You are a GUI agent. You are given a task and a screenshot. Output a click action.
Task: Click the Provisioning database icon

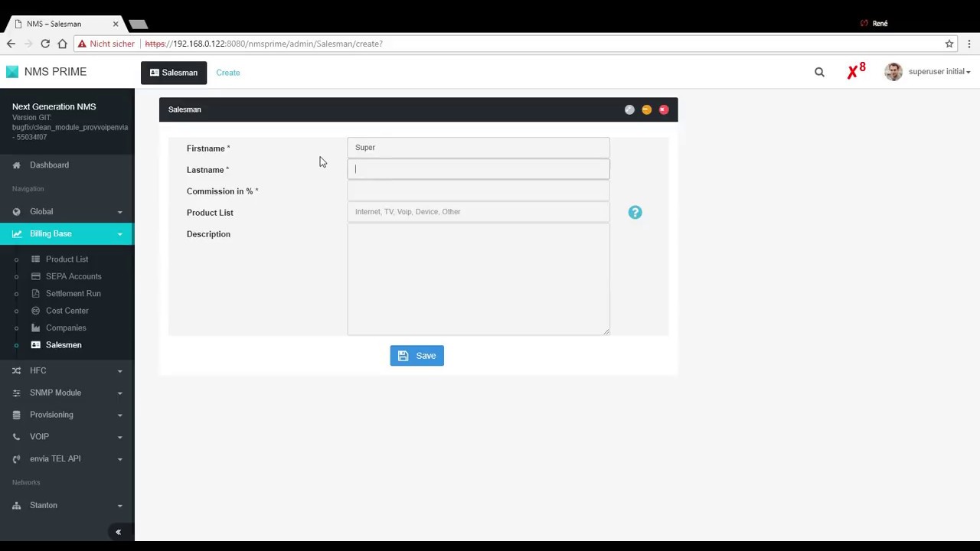[x=17, y=416]
